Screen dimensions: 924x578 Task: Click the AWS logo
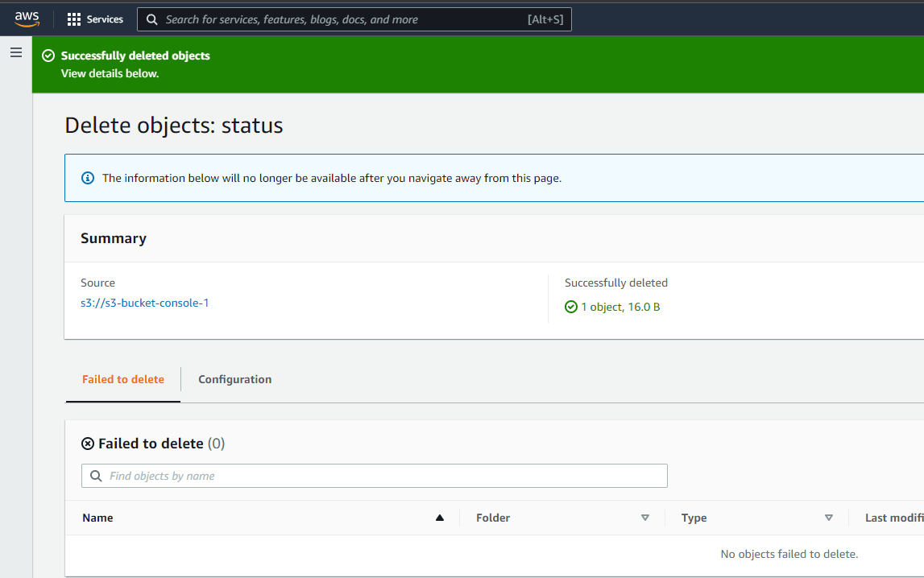tap(27, 18)
